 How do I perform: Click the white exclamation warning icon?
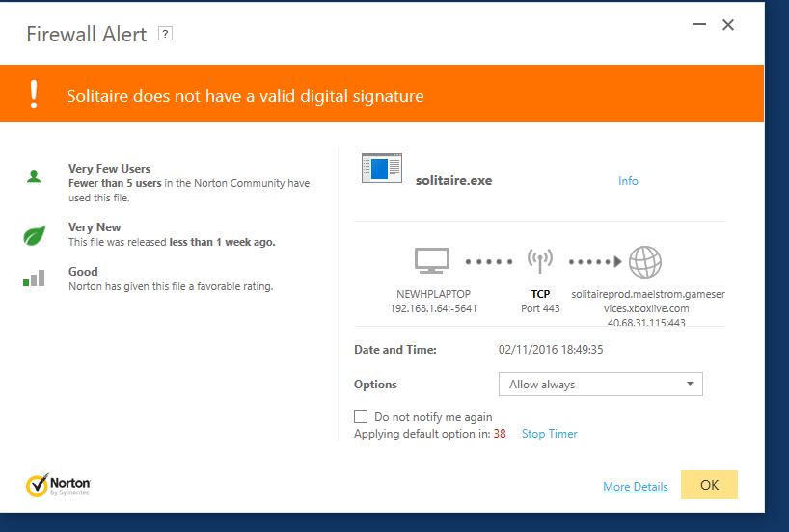tap(34, 94)
